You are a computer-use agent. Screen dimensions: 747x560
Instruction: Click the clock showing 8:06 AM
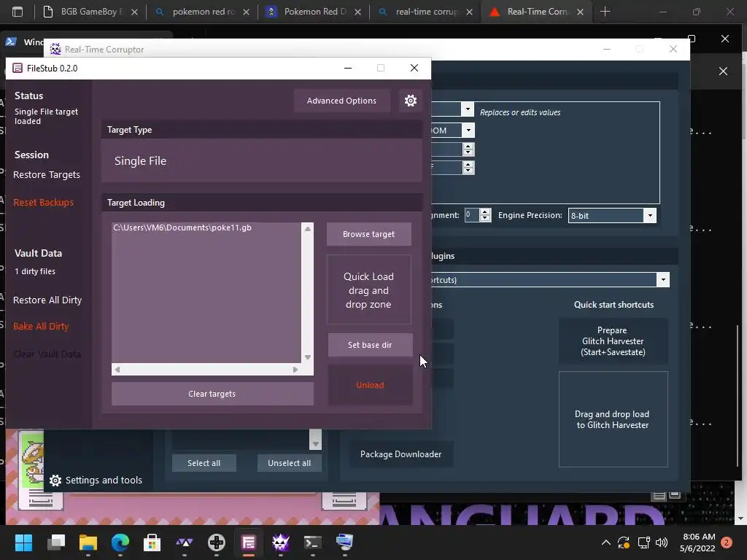coord(698,537)
